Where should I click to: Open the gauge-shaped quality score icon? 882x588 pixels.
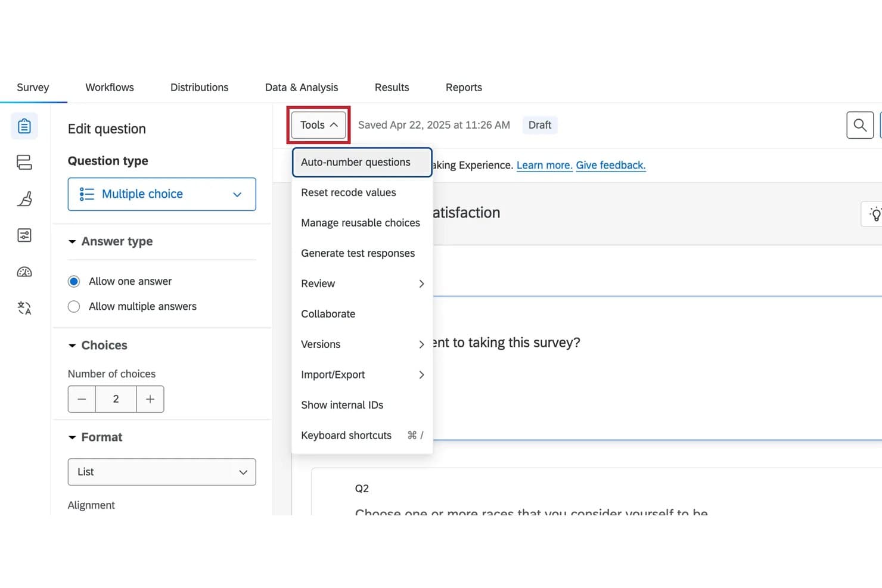pyautogui.click(x=24, y=272)
